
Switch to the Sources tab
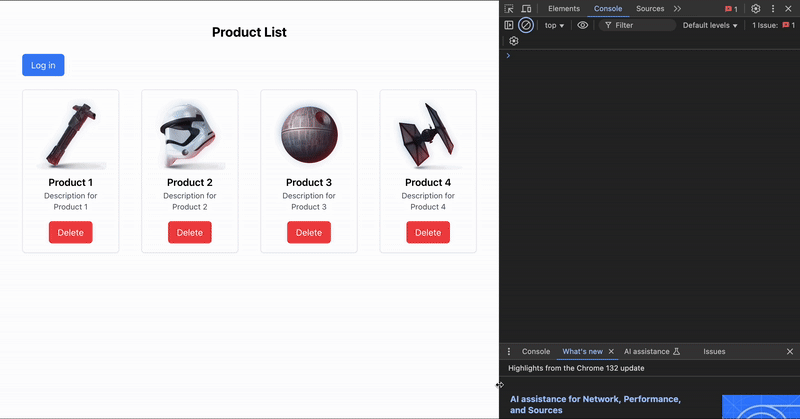(650, 9)
